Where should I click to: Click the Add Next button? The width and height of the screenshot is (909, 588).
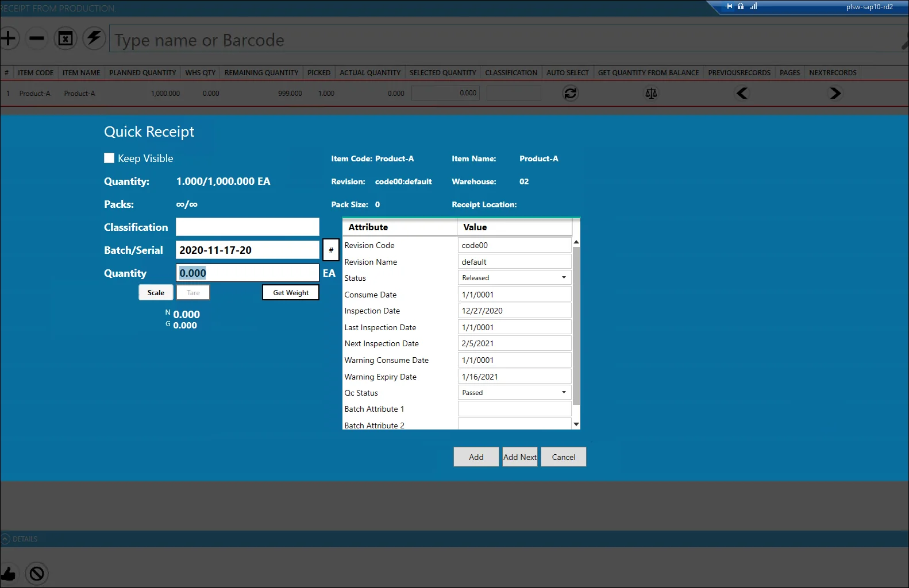click(520, 457)
